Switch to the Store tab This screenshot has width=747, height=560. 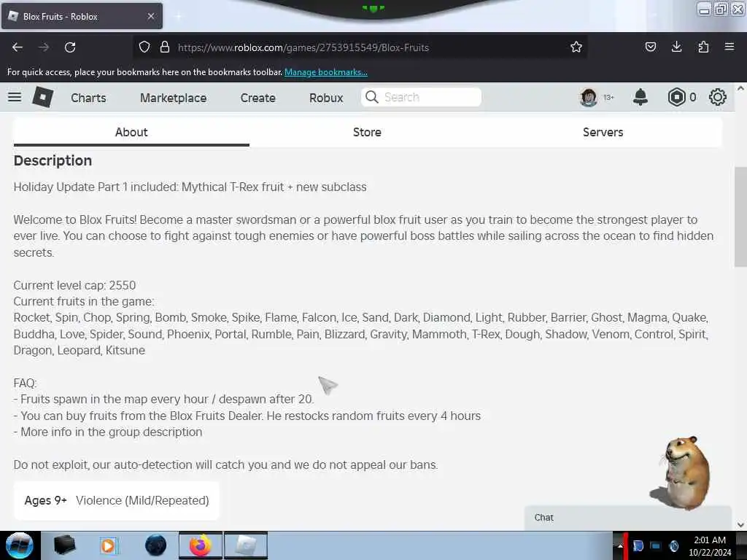tap(367, 133)
